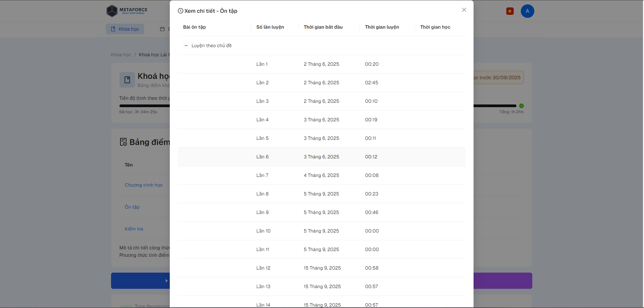Click the course progress bar
Image resolution: width=644 pixels, height=308 pixels.
(x=494, y=106)
